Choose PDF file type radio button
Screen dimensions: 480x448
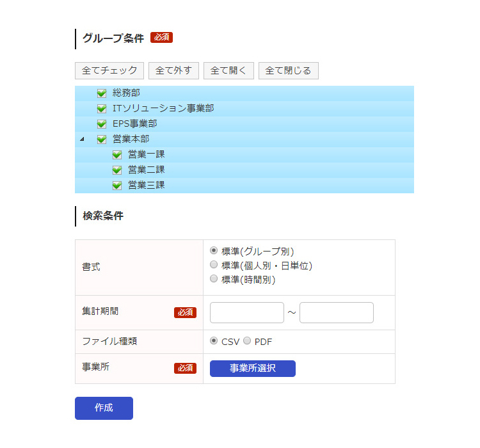coord(247,341)
